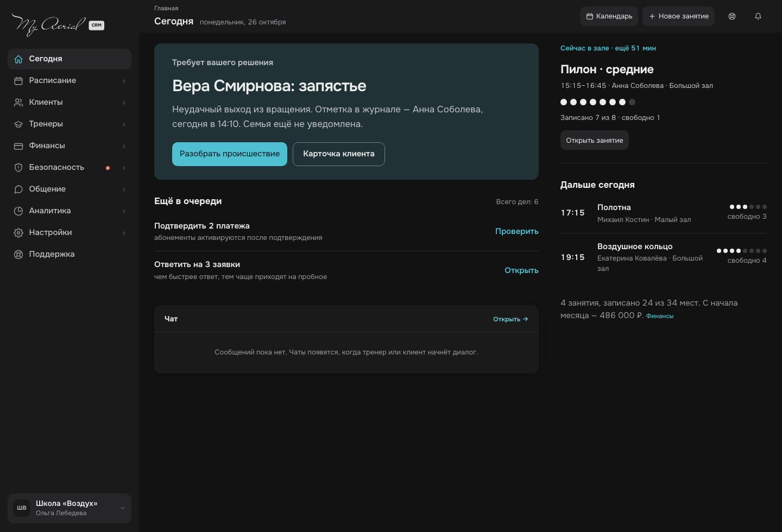Click the Календарь button
The image size is (782, 532).
(609, 16)
